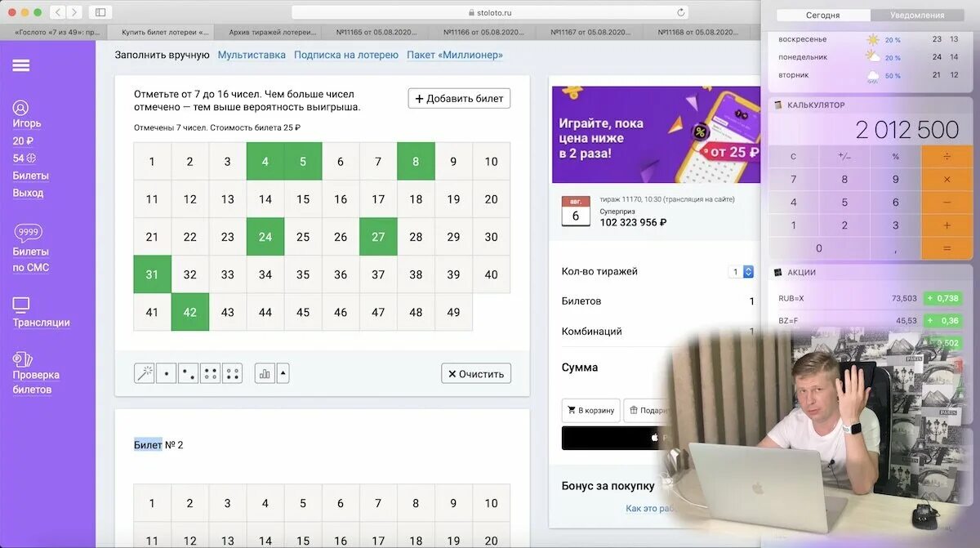Image resolution: width=980 pixels, height=548 pixels.
Task: Open Билеты link under the 54 balance
Action: [x=30, y=176]
